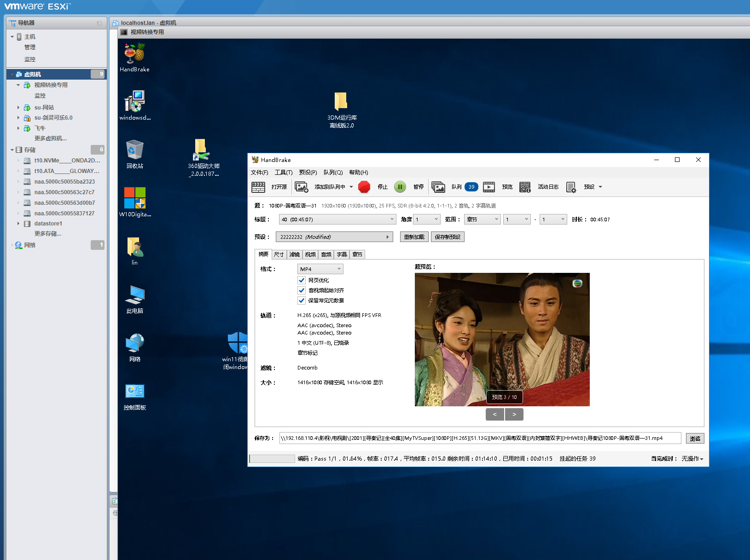
Task: Select the naa.5000c50055ba2323 datastore
Action: tap(64, 182)
